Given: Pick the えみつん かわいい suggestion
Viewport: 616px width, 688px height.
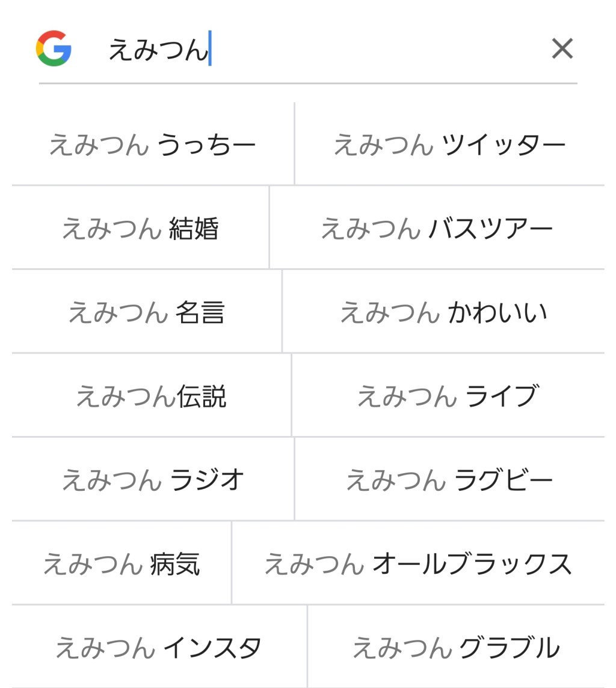Looking at the screenshot, I should [443, 313].
